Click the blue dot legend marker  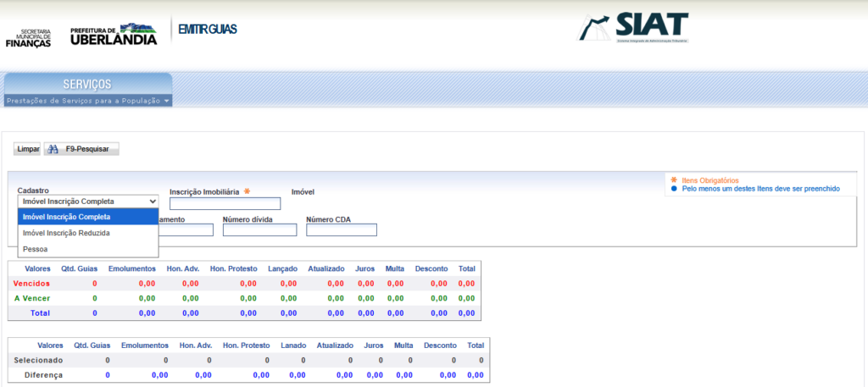pyautogui.click(x=674, y=189)
